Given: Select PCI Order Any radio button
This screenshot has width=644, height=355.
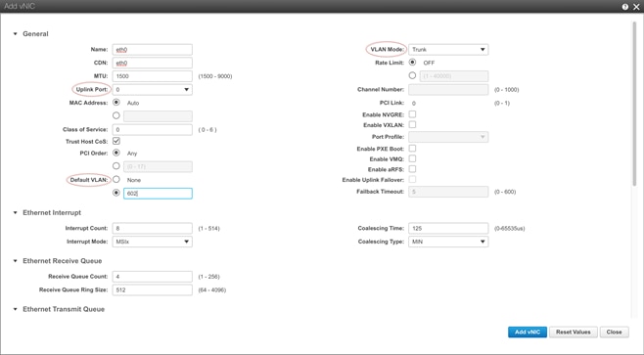Looking at the screenshot, I should coord(116,153).
